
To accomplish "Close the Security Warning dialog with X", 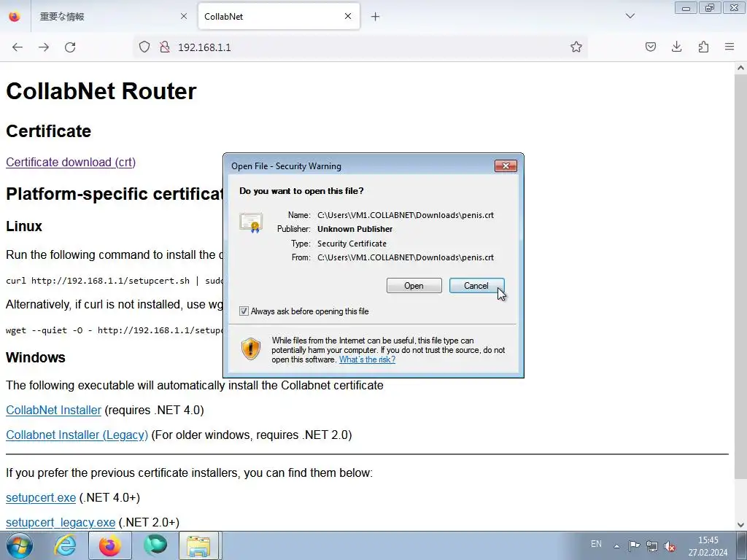I will [x=506, y=166].
